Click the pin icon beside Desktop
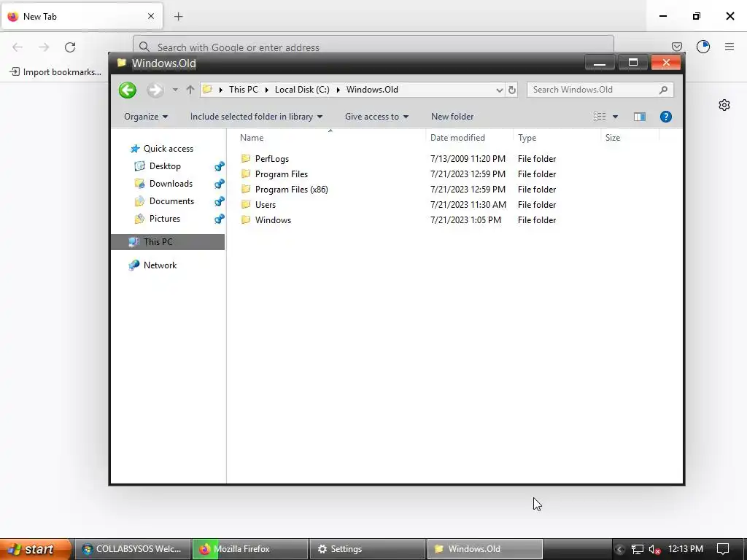This screenshot has height=560, width=747. (219, 166)
